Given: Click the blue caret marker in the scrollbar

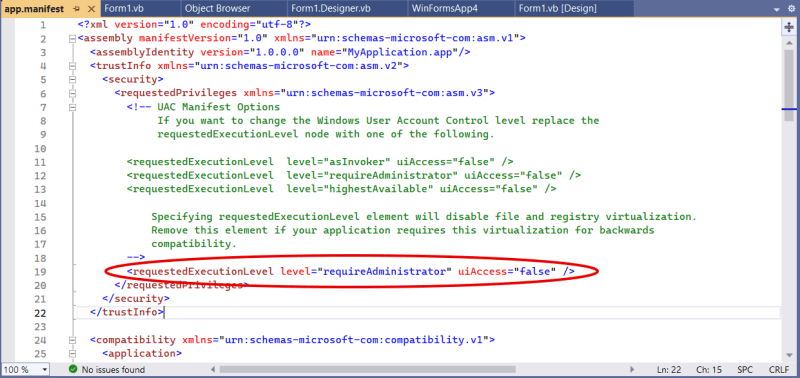Looking at the screenshot, I should point(788,109).
